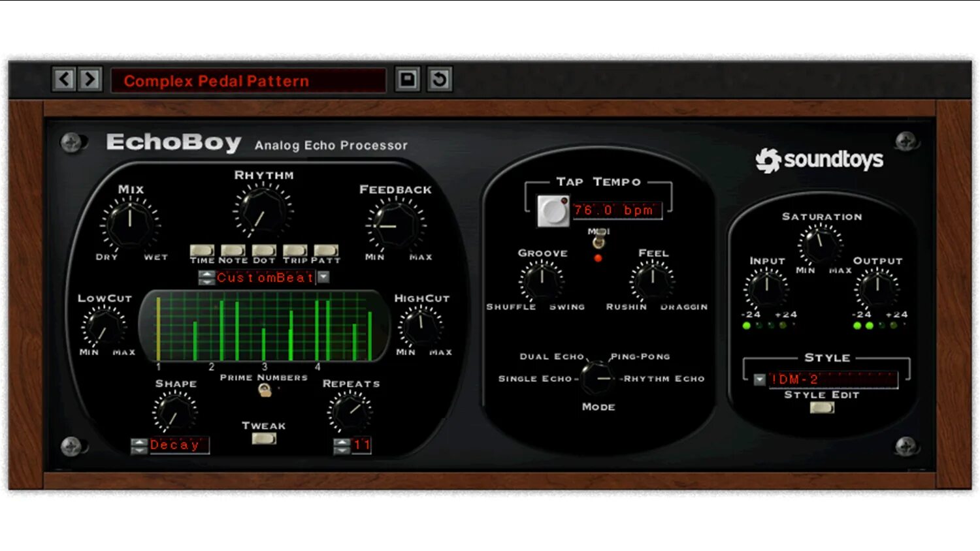
Task: Click the Rhythm knob
Action: 263,210
